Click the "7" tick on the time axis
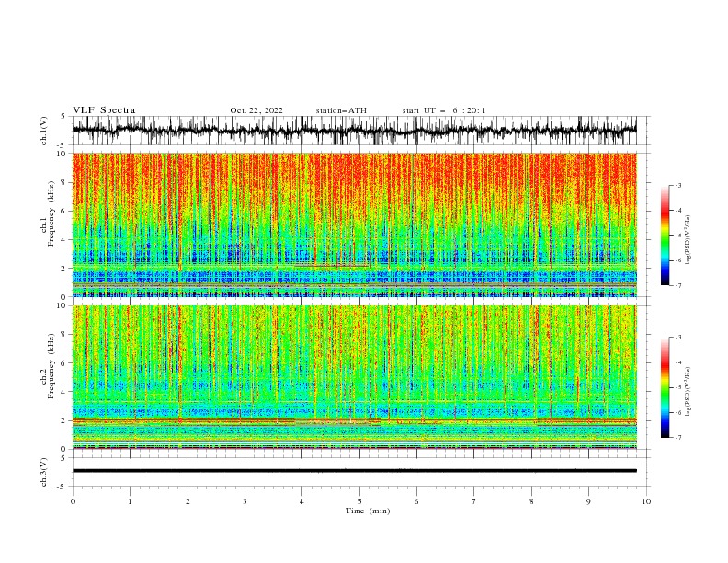The width and height of the screenshot is (728, 563). [474, 501]
